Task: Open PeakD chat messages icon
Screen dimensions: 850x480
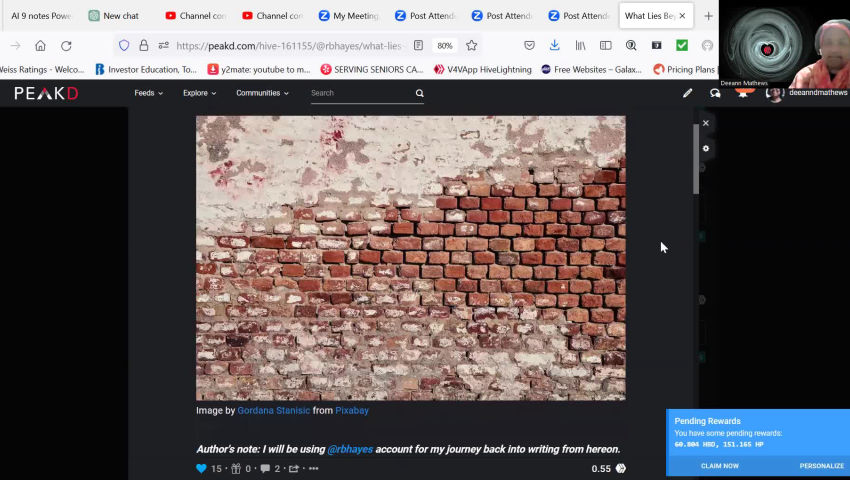Action: point(715,93)
